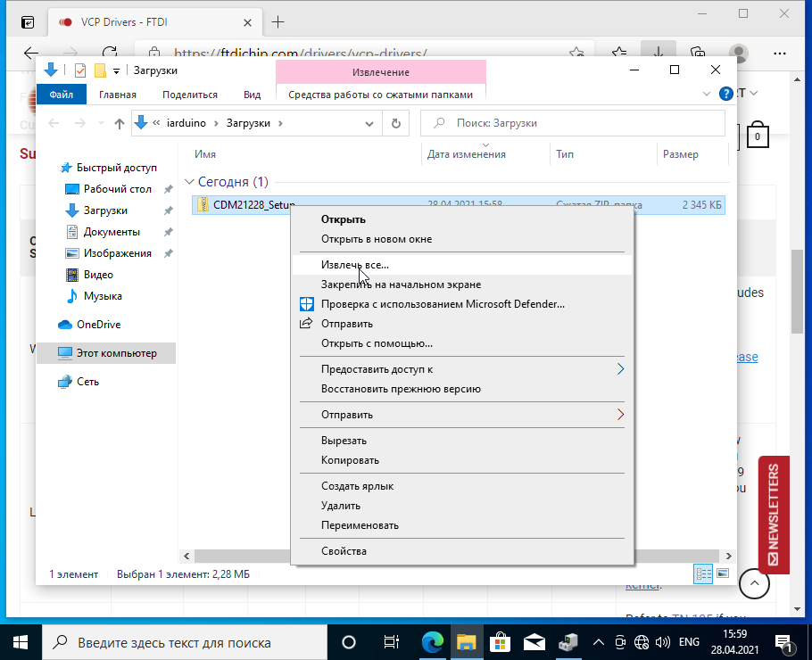Click the Поиск: Загрузки search field
Screen dimensions: 812x660
[572, 123]
